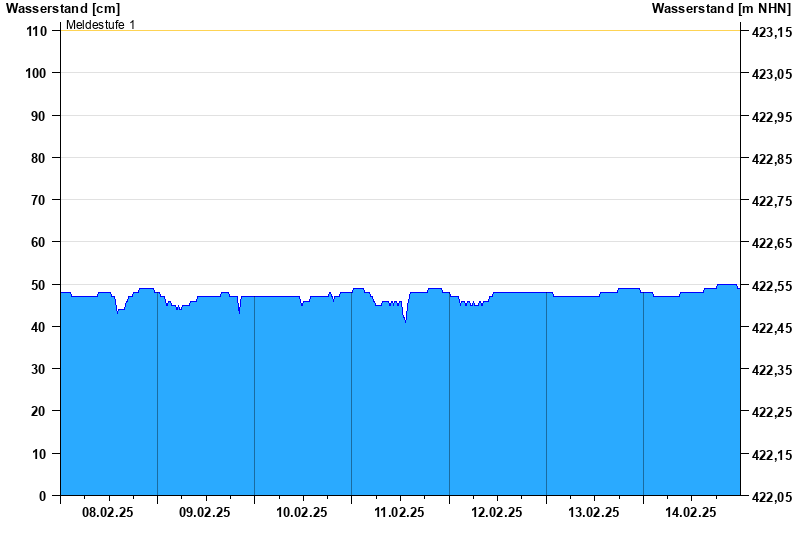The width and height of the screenshot is (800, 550).
Task: Click the 423,15 value on the right axis
Action: [x=771, y=32]
